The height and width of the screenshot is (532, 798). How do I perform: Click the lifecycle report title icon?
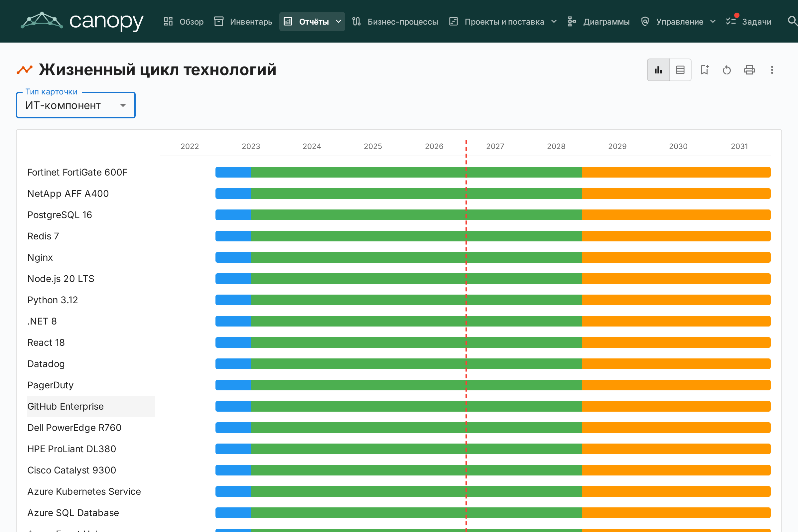point(24,70)
